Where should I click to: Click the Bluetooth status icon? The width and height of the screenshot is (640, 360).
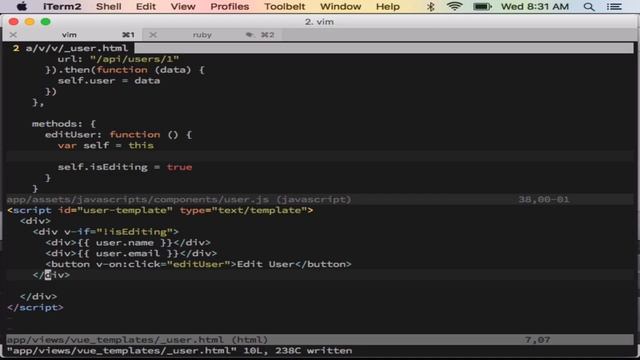coord(430,7)
